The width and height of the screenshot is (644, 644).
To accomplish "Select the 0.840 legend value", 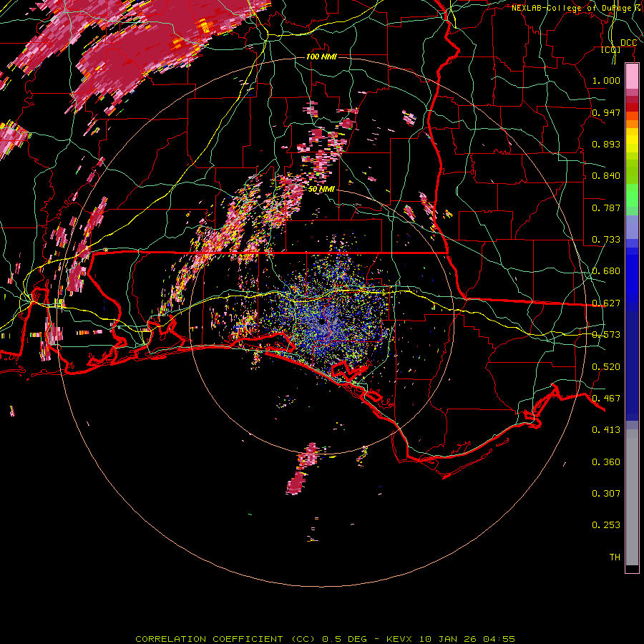I will [606, 176].
